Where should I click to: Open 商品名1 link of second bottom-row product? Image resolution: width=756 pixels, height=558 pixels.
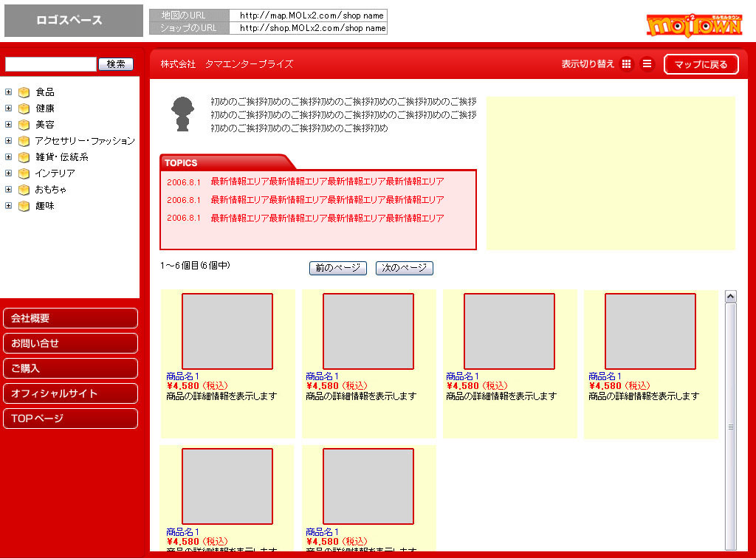322,532
